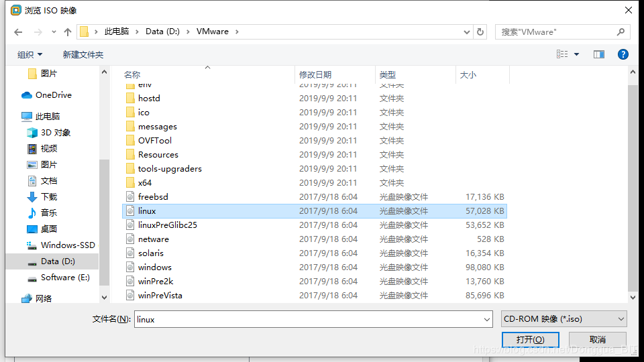Viewport: 644px width, 362px height.
Task: Click the Back navigation arrow
Action: (18, 32)
